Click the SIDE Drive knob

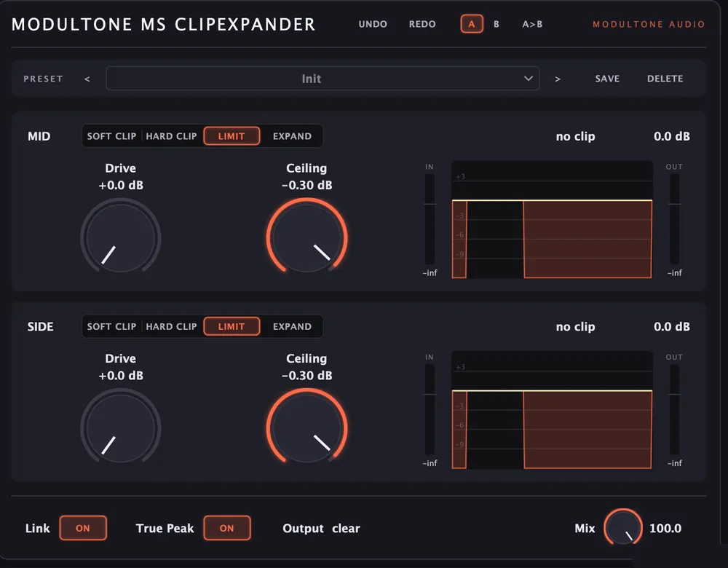click(x=121, y=428)
